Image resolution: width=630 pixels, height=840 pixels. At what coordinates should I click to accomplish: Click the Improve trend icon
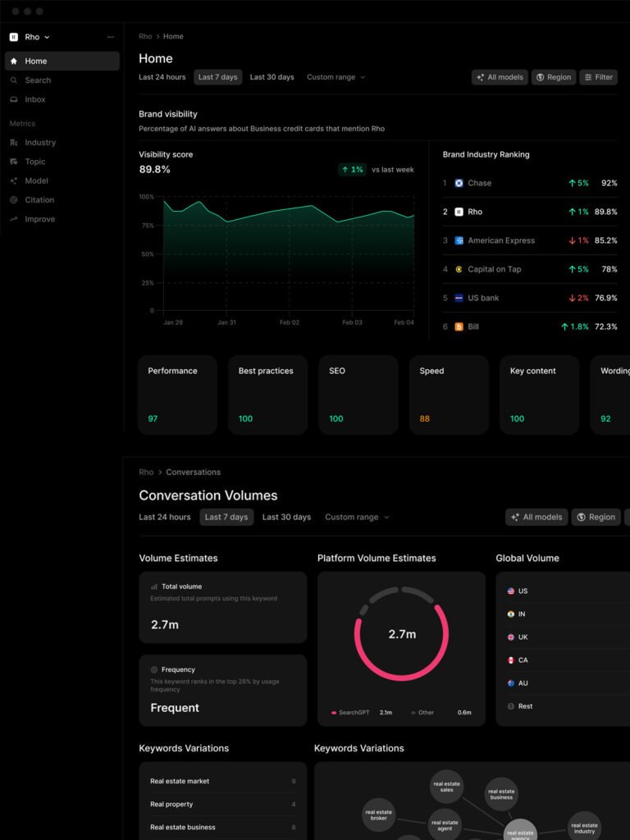point(14,219)
